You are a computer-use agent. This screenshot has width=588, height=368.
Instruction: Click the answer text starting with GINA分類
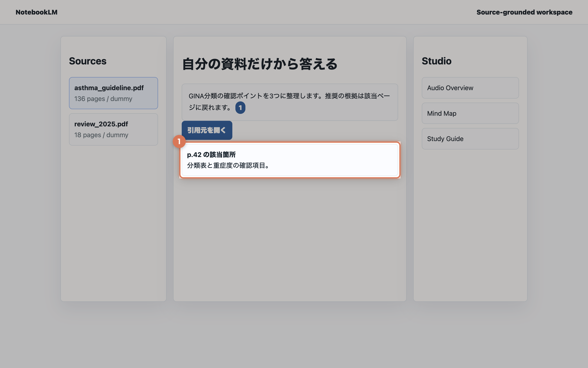289,102
